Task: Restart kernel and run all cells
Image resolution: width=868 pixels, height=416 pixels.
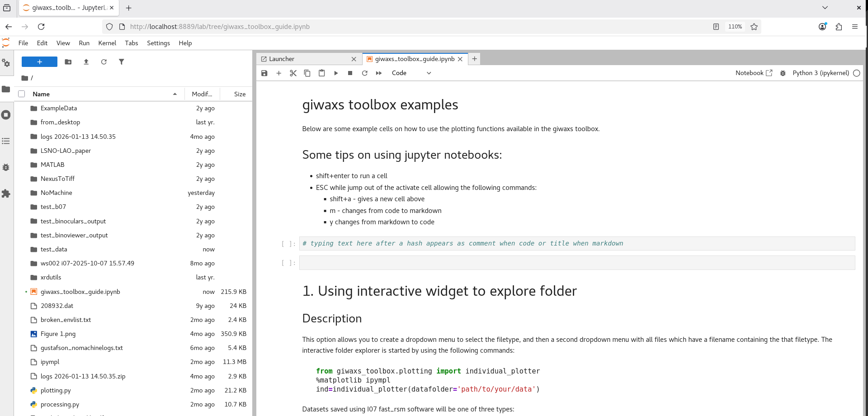Action: (x=379, y=73)
